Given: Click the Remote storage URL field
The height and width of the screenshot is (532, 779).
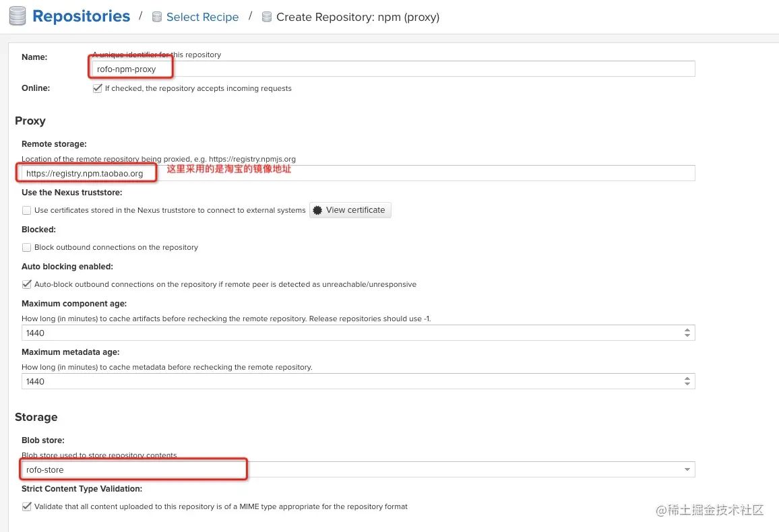Looking at the screenshot, I should 359,173.
